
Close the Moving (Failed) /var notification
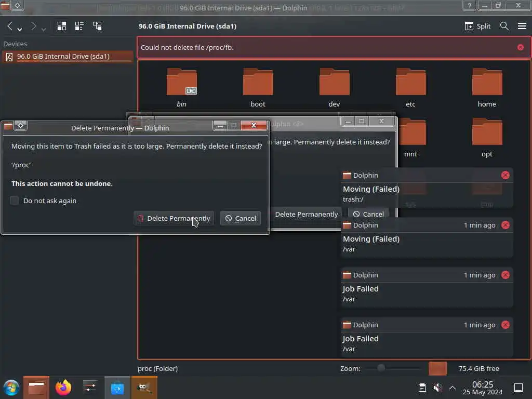click(505, 225)
